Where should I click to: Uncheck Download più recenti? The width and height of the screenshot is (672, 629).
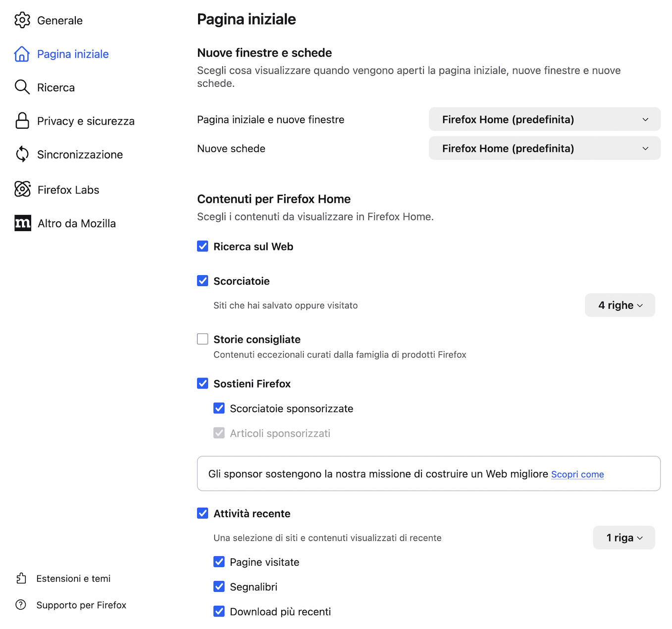219,611
